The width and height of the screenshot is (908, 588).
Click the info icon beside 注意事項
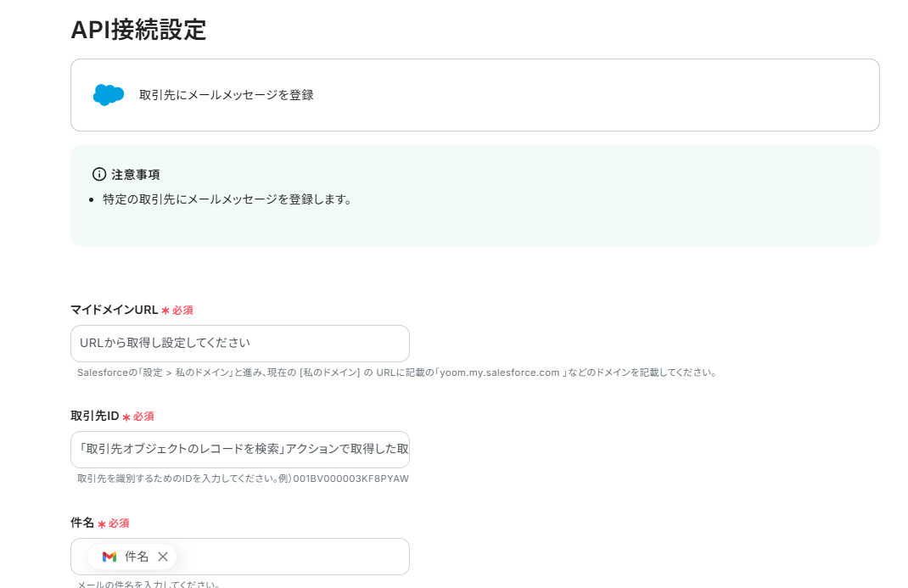click(x=99, y=174)
